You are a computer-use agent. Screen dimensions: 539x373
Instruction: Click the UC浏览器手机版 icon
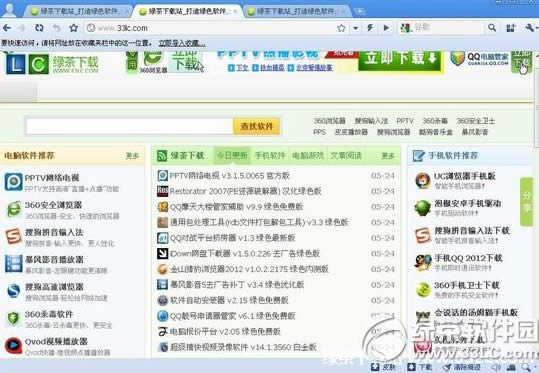422,181
